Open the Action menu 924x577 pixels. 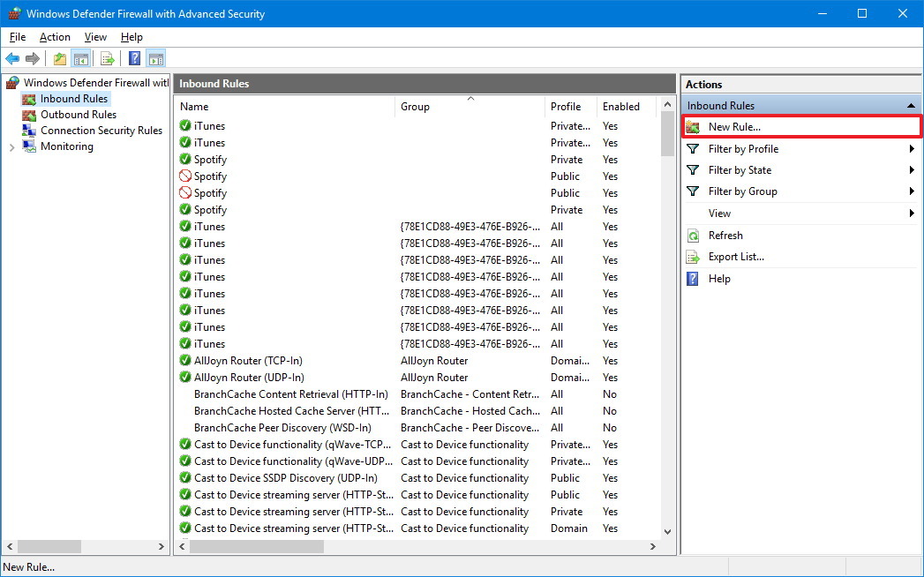click(55, 37)
